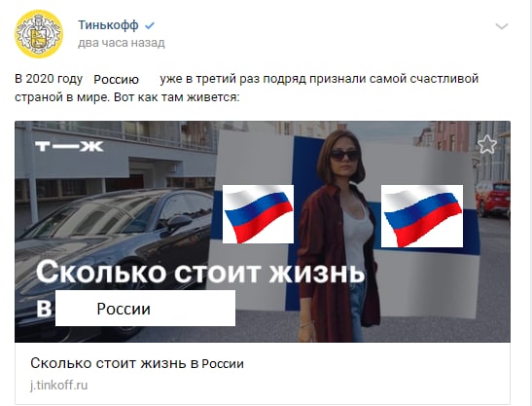Click the white 'России' label box on the image
The image size is (532, 406).
[x=145, y=309]
